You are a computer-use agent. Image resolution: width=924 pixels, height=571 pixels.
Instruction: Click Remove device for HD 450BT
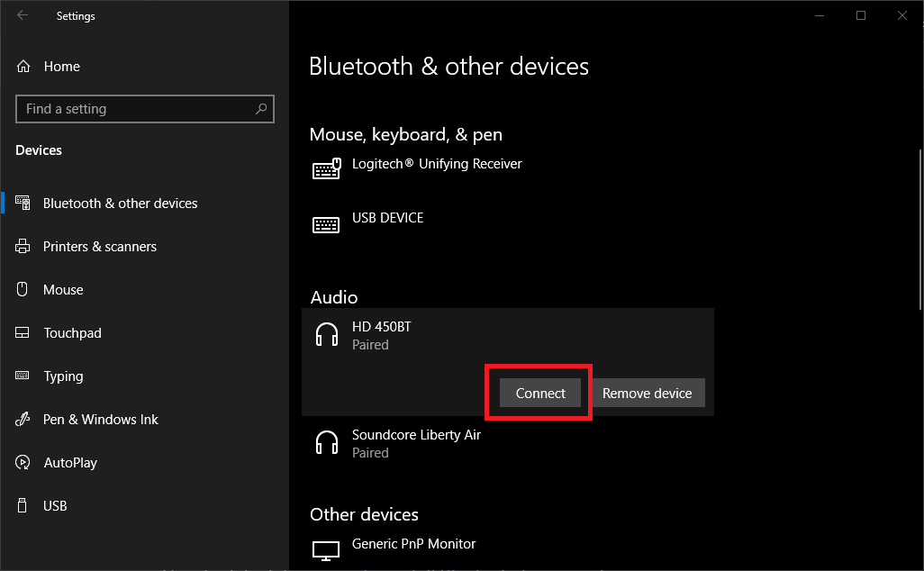point(647,393)
